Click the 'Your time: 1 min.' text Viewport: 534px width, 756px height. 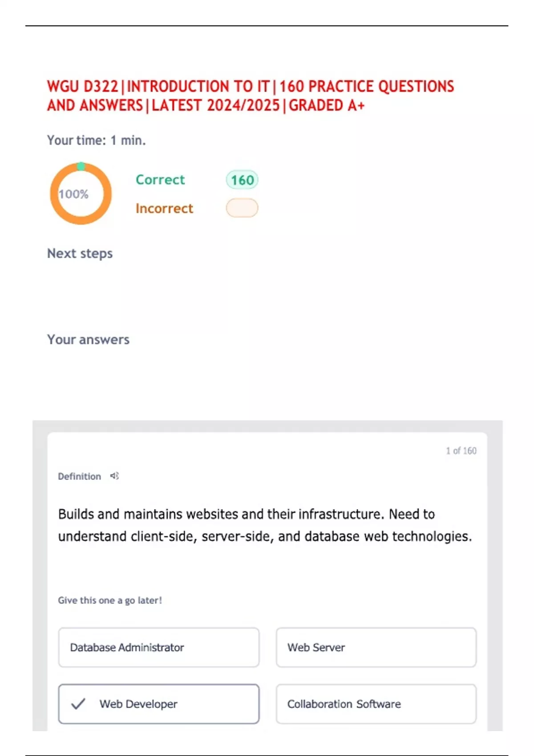pyautogui.click(x=97, y=141)
